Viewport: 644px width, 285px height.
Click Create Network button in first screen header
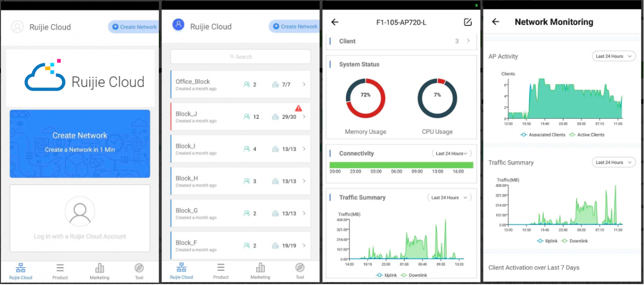[134, 27]
